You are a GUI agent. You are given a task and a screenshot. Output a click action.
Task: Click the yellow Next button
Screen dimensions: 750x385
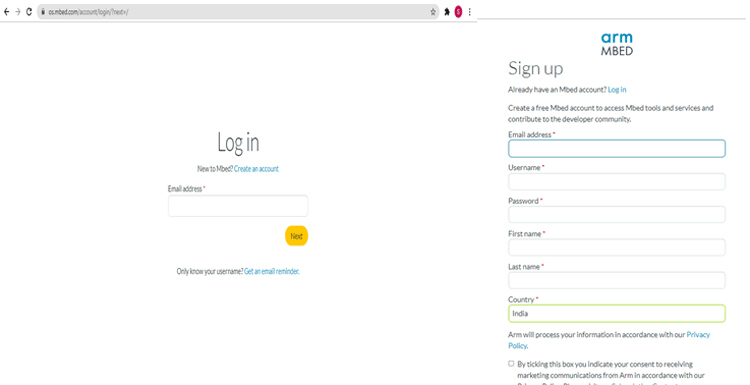297,236
